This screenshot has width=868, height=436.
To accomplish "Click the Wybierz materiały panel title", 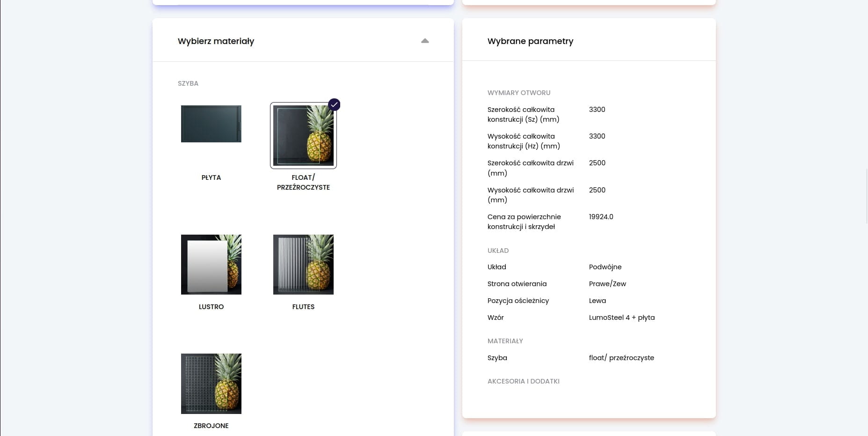I will [216, 41].
